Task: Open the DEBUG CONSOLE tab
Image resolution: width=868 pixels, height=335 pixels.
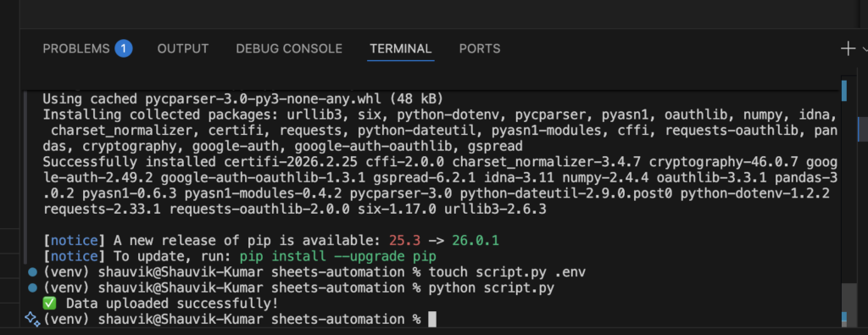Action: [289, 48]
